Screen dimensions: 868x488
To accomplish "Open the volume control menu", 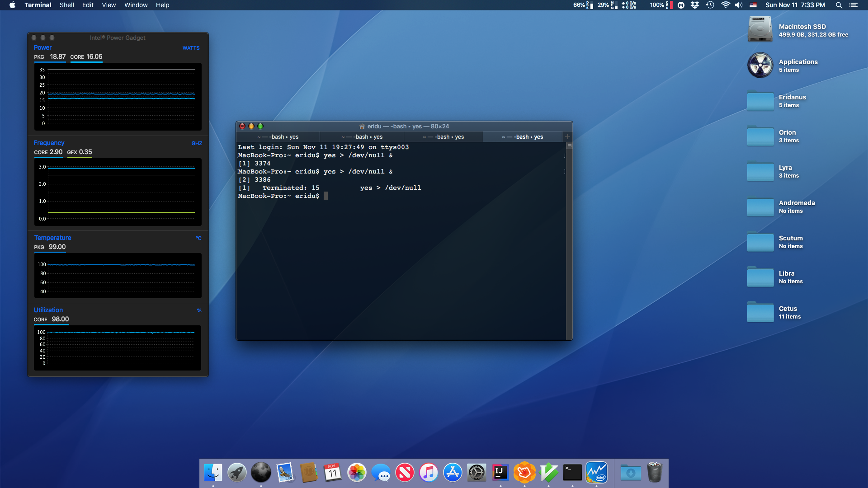I will (739, 5).
